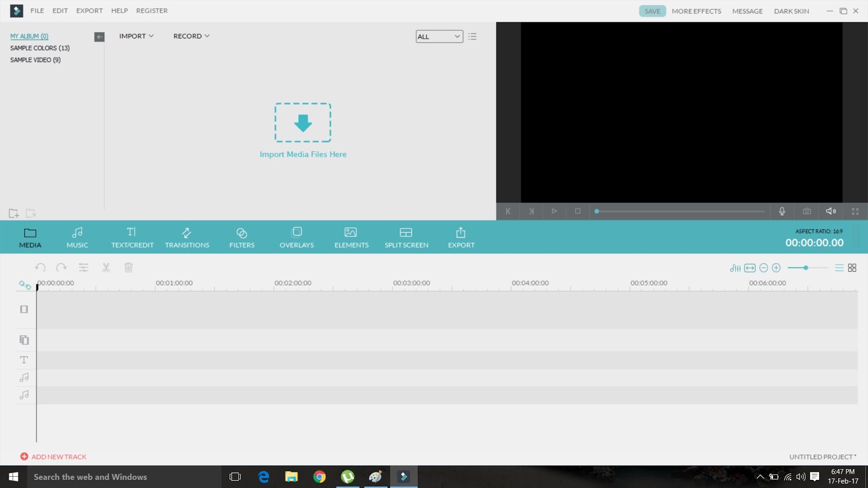Open the RECORD dropdown menu
The width and height of the screenshot is (868, 488).
coord(190,36)
